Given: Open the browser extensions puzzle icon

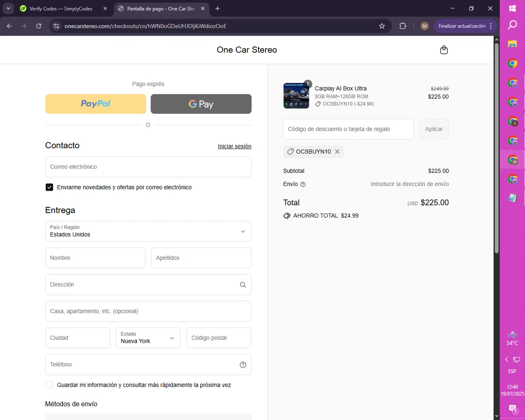Looking at the screenshot, I should 402,26.
